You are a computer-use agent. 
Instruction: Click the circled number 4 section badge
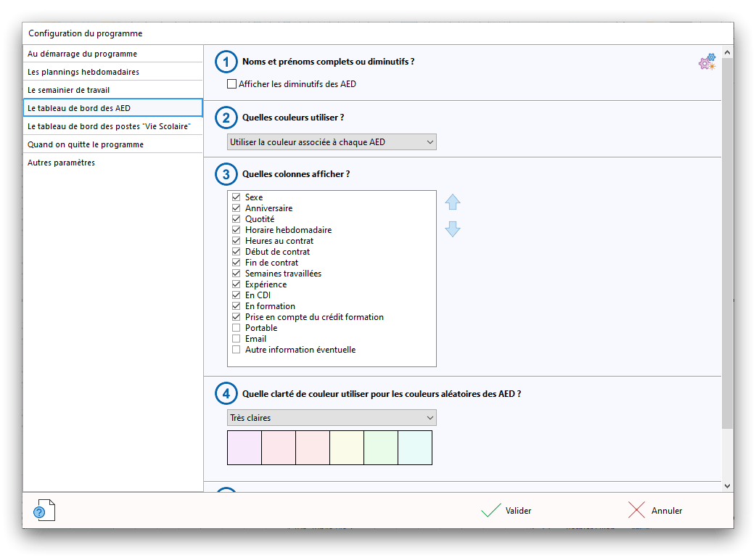pos(226,394)
